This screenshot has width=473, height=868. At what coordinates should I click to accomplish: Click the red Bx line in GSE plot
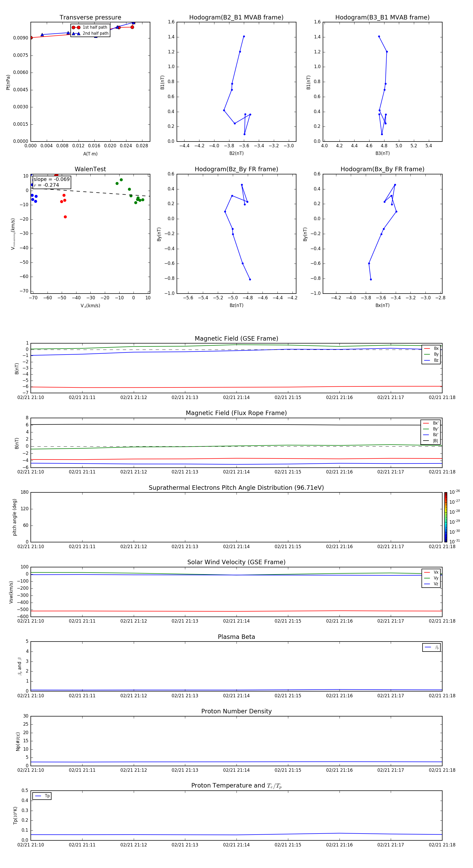coord(236,387)
